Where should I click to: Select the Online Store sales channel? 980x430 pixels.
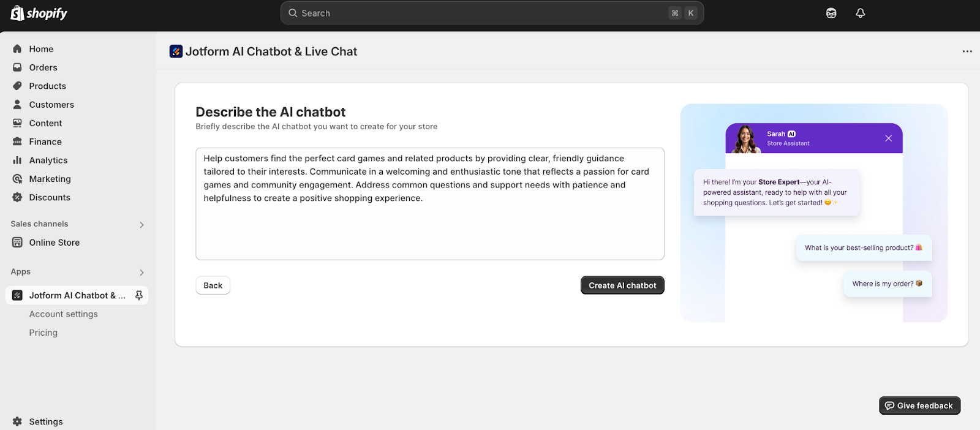pos(54,243)
